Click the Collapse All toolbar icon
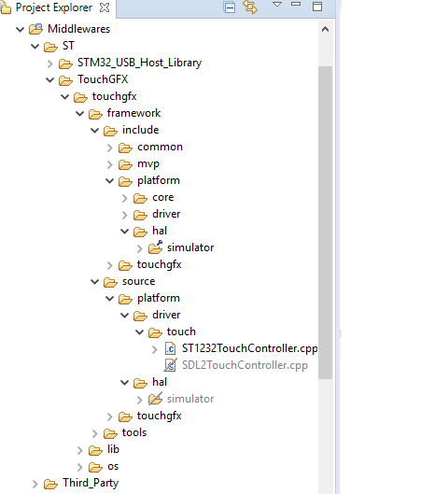448x494 pixels. point(230,7)
